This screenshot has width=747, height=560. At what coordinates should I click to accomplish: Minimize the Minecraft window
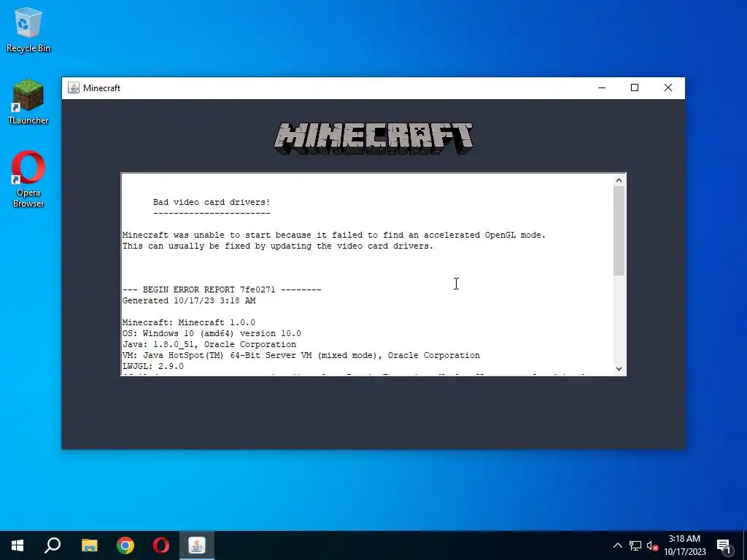(602, 87)
